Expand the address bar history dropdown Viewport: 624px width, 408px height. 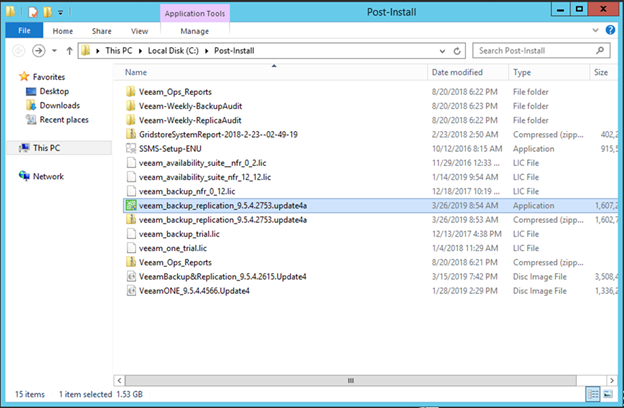pyautogui.click(x=442, y=51)
